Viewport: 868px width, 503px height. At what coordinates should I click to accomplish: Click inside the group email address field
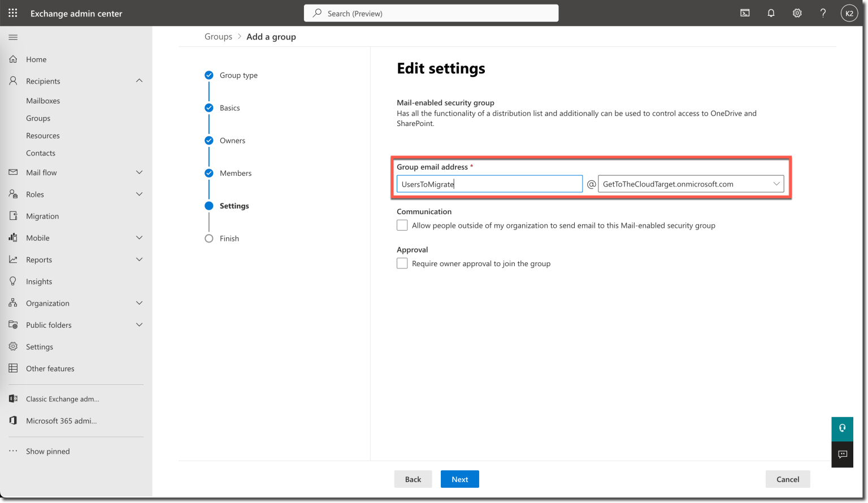[489, 184]
